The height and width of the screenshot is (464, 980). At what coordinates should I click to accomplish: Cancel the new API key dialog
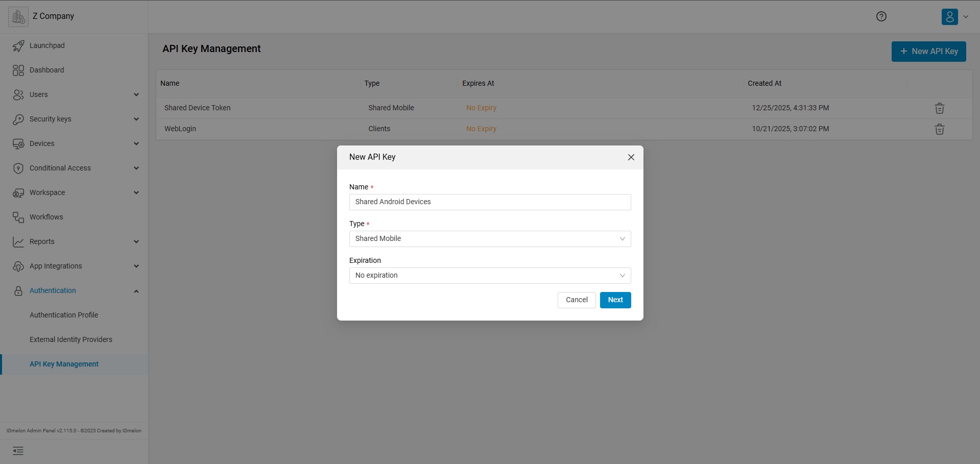[576, 300]
